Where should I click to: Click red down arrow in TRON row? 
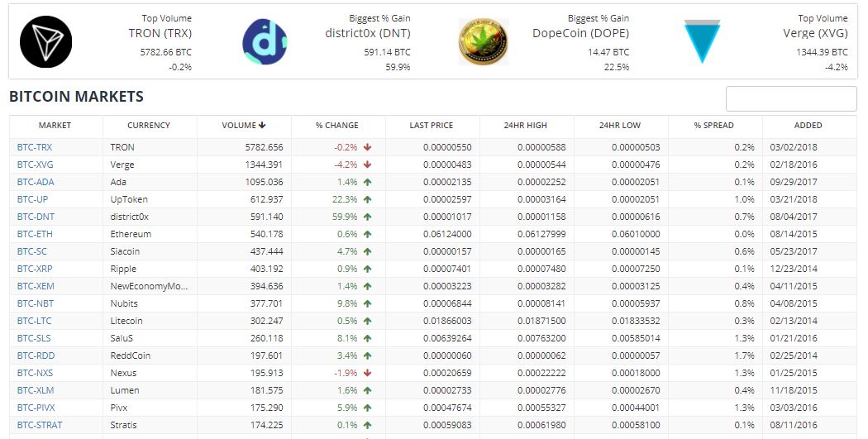[368, 147]
